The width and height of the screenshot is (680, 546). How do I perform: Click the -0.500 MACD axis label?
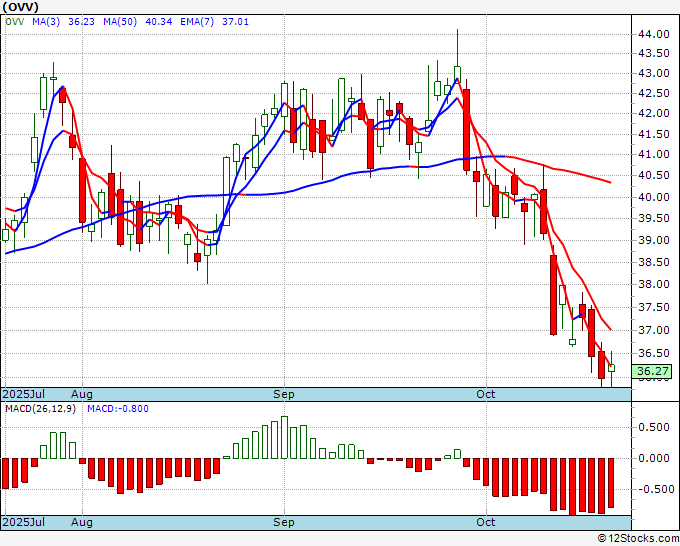[657, 490]
